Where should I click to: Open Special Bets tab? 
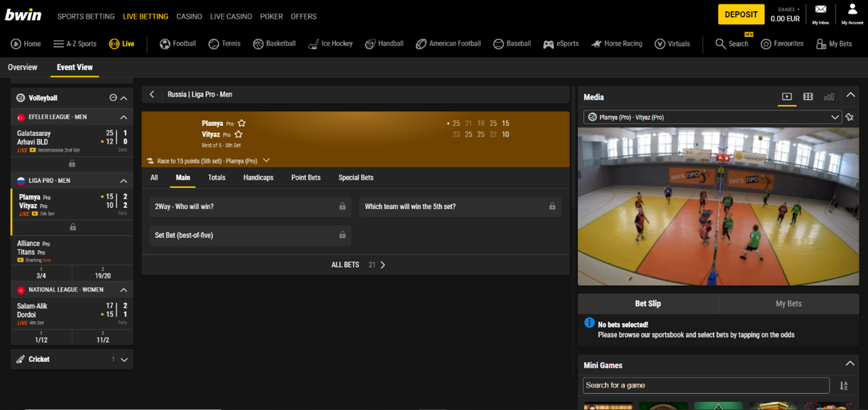click(x=356, y=178)
